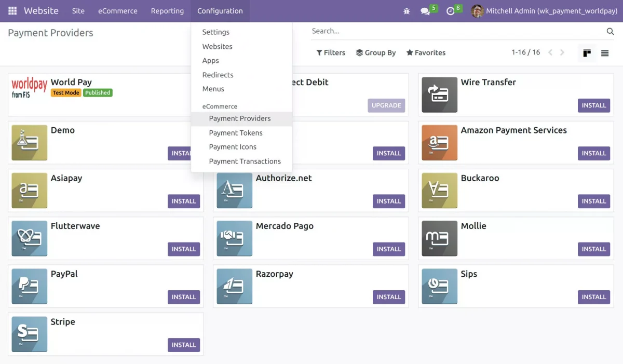623x364 pixels.
Task: Click the Website app title
Action: point(41,11)
